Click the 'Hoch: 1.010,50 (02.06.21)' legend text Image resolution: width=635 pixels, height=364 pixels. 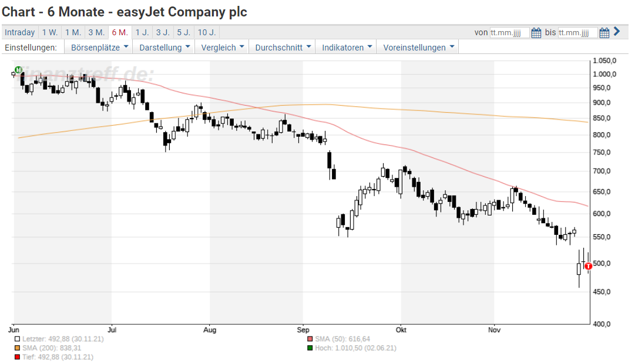(355, 348)
